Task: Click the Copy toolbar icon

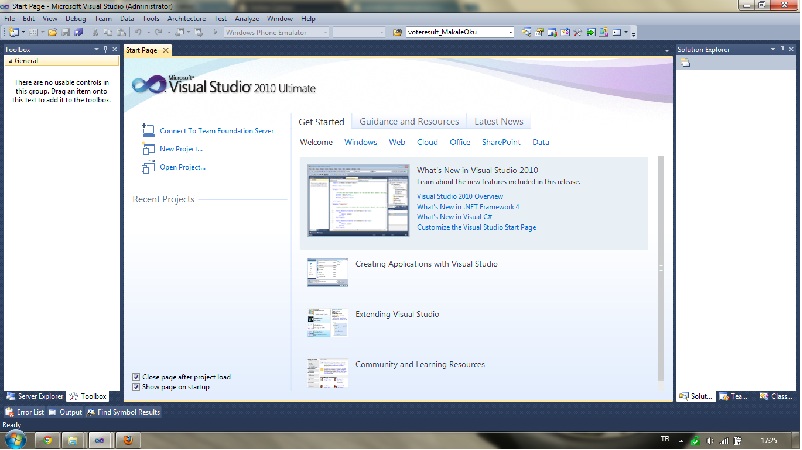Action: point(108,32)
